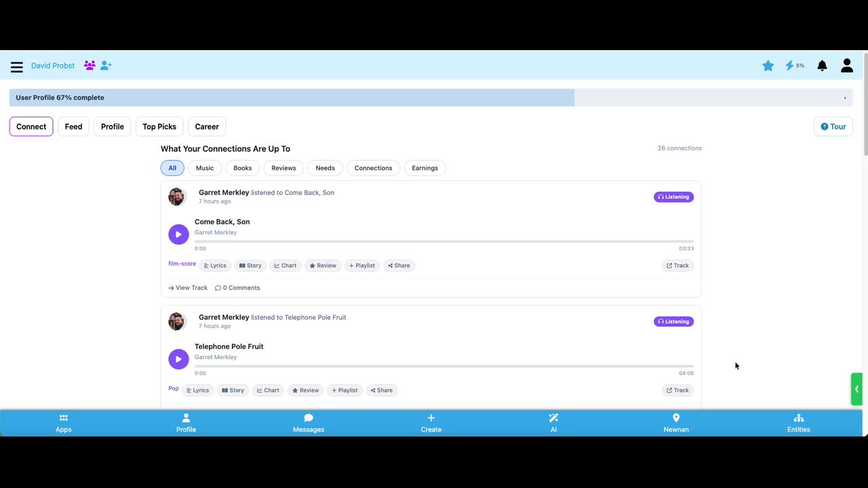This screenshot has height=488, width=868.
Task: Review Telephone Pole Fruit
Action: point(305,390)
